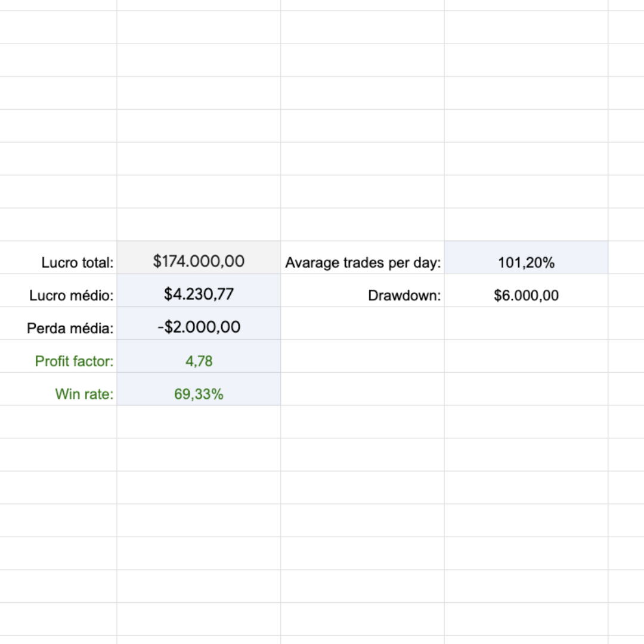Click the 4,78 profit factor value
644x644 pixels.
pyautogui.click(x=199, y=361)
